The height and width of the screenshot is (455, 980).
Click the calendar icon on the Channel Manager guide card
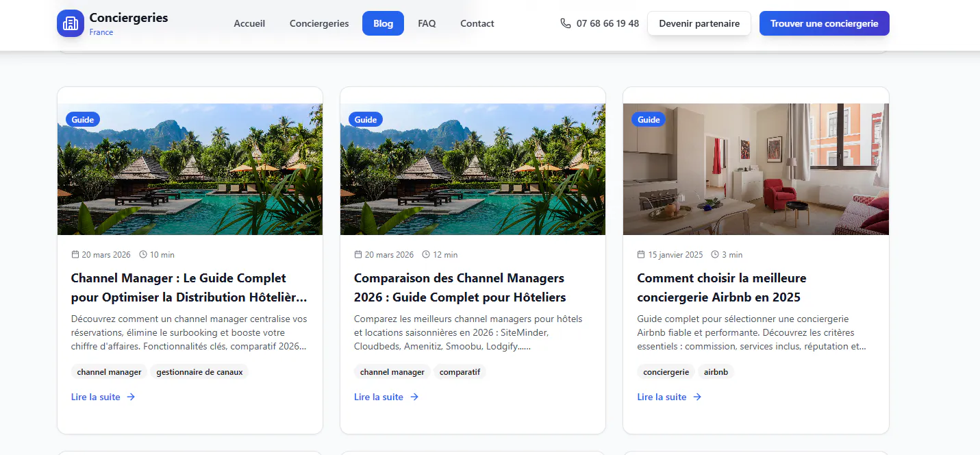75,254
